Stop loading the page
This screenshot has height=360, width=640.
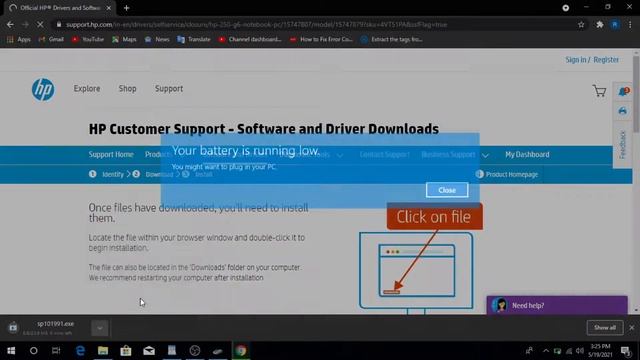(x=40, y=24)
